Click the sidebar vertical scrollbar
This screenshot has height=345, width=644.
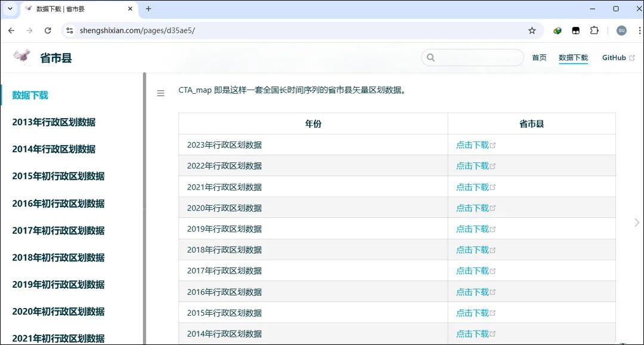(144, 208)
